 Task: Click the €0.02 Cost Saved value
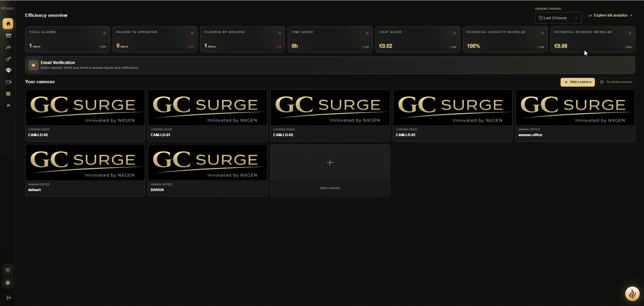point(386,46)
